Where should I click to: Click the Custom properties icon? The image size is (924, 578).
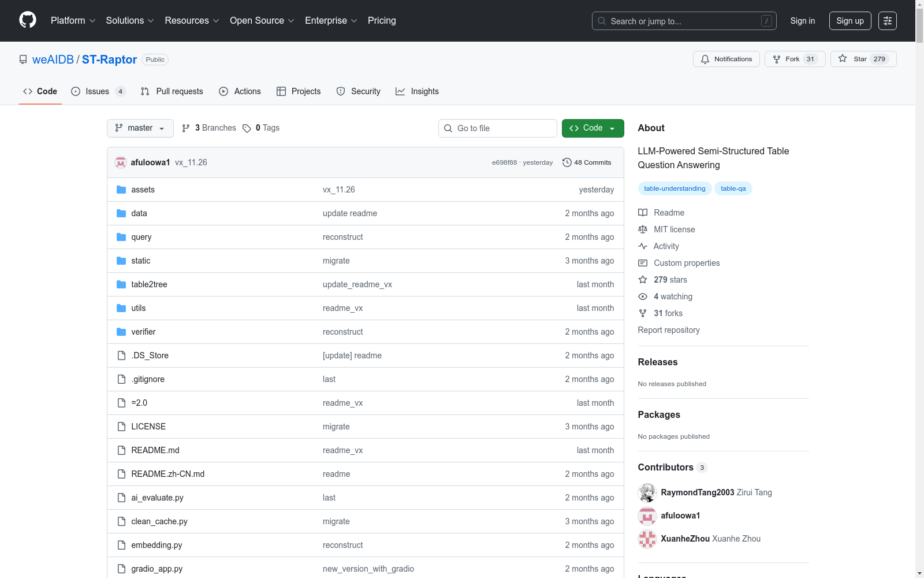click(643, 263)
